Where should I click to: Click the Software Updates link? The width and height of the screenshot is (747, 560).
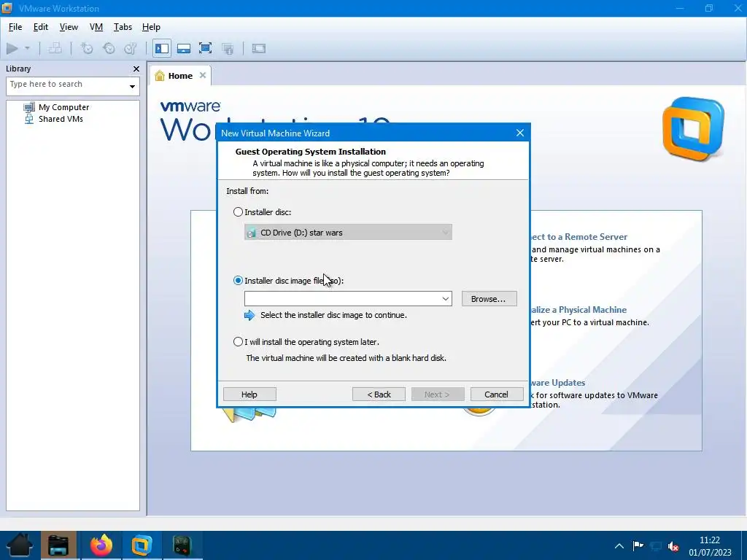557,382
